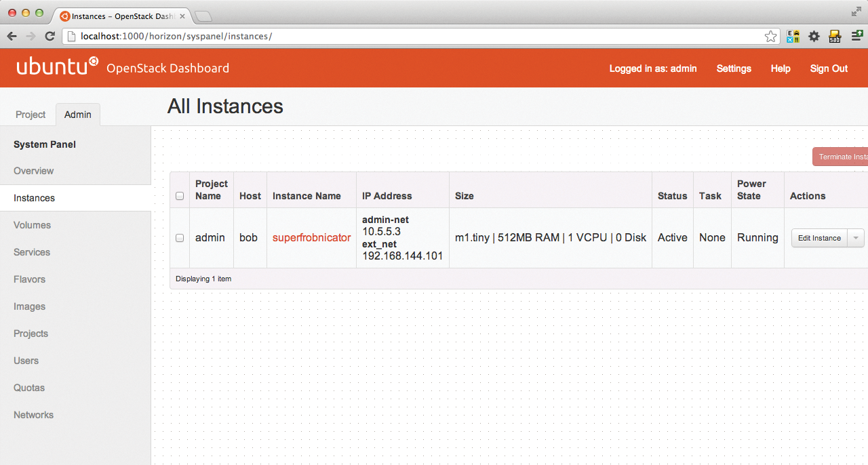
Task: Click the red Terminate Instances button
Action: pyautogui.click(x=842, y=157)
